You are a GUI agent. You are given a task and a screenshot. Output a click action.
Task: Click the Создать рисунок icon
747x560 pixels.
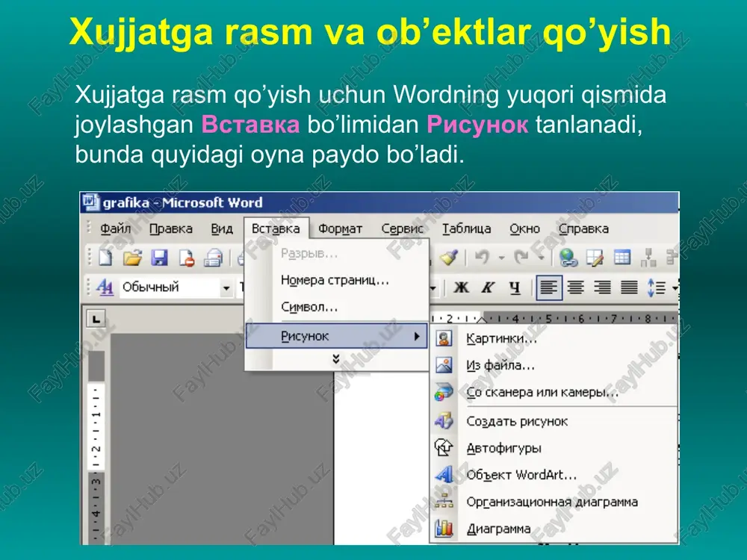coord(444,421)
